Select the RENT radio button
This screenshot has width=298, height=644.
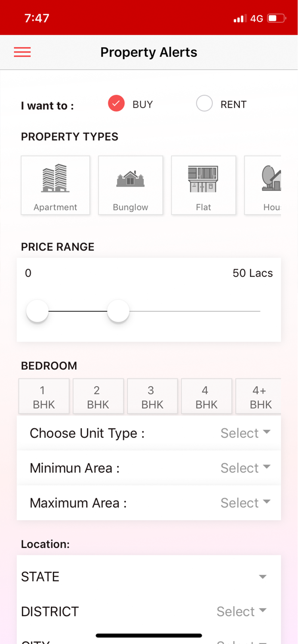[x=204, y=103]
